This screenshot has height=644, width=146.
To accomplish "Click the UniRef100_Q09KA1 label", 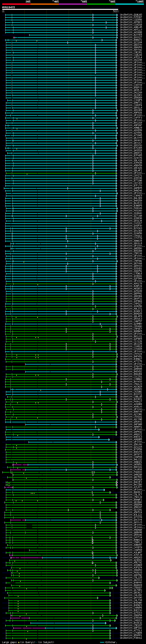I will (x=131, y=276).
